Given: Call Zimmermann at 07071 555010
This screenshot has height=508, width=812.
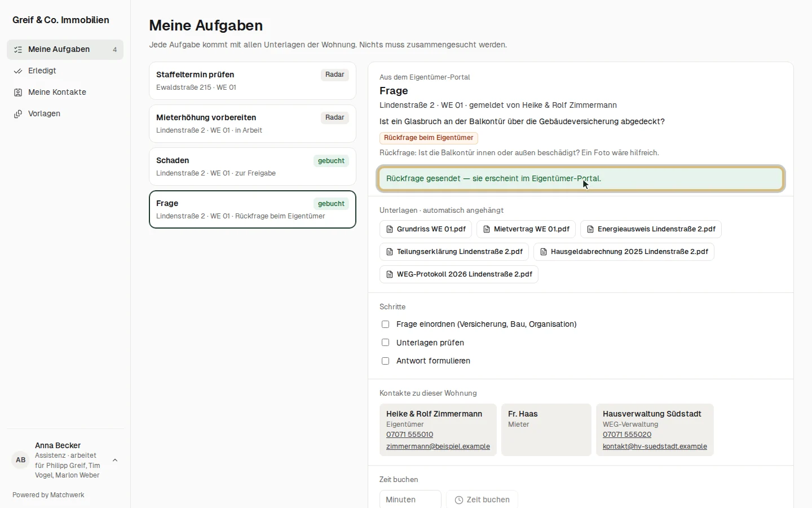Looking at the screenshot, I should click(x=410, y=435).
